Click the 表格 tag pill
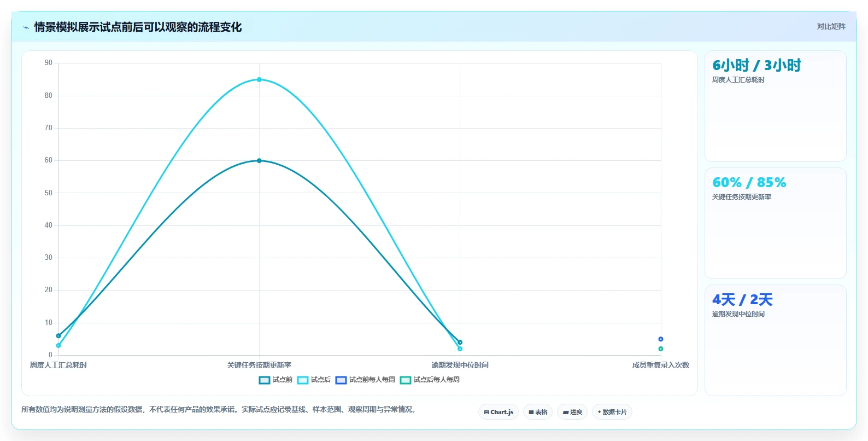Image resolution: width=868 pixels, height=441 pixels. tap(538, 412)
